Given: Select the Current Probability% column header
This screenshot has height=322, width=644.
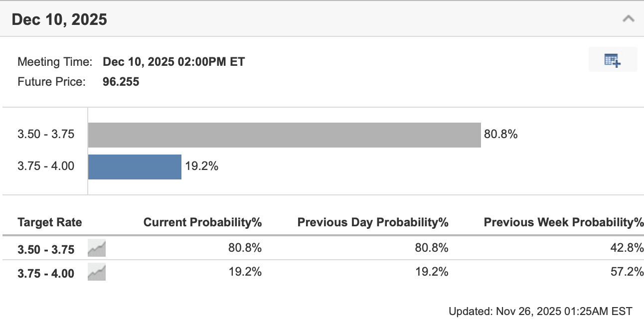Looking at the screenshot, I should [x=202, y=222].
